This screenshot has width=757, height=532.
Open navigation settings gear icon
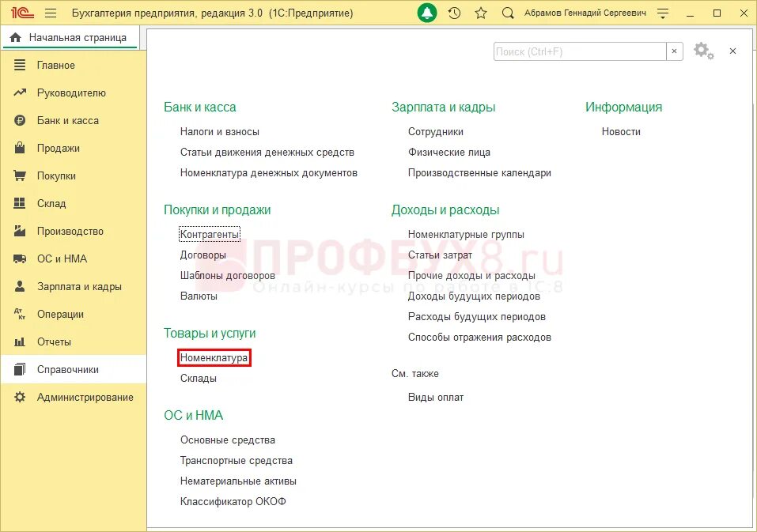[x=703, y=51]
